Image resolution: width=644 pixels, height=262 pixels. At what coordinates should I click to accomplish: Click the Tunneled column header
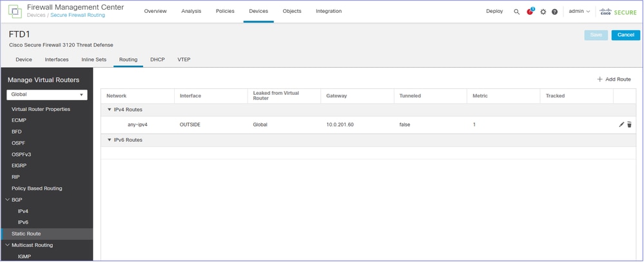point(410,96)
